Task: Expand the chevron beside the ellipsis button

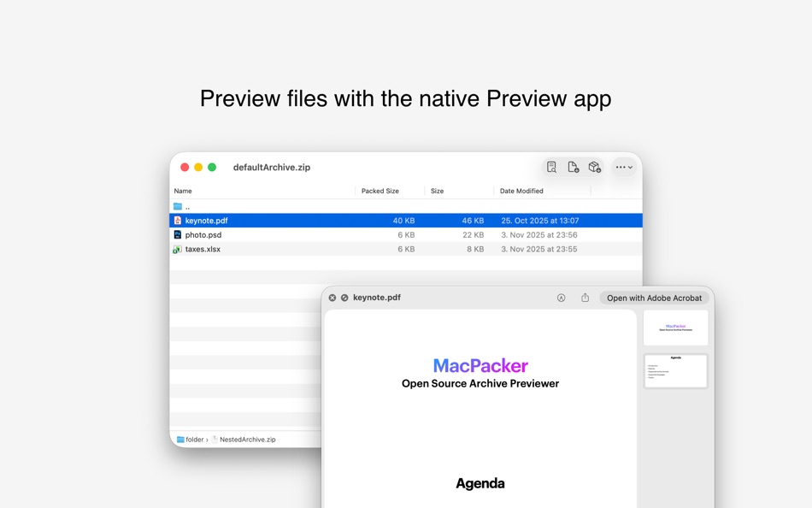Action: coord(632,168)
